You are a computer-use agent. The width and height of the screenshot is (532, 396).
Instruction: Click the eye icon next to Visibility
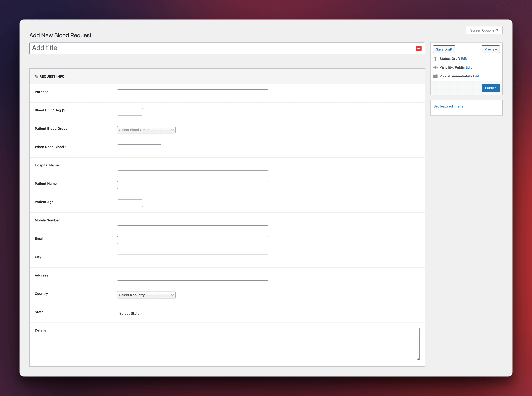click(x=435, y=68)
